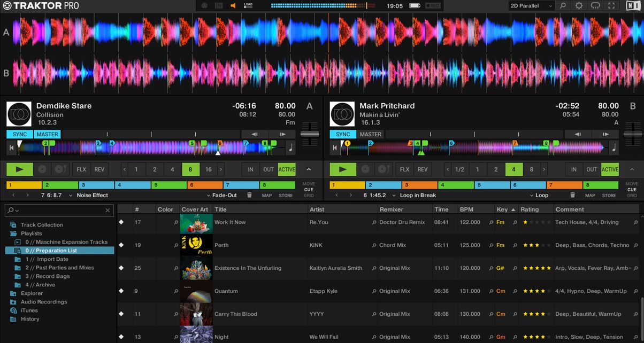Viewport: 644px width, 343px height.
Task: Click Deck A tempo fader
Action: tap(309, 134)
